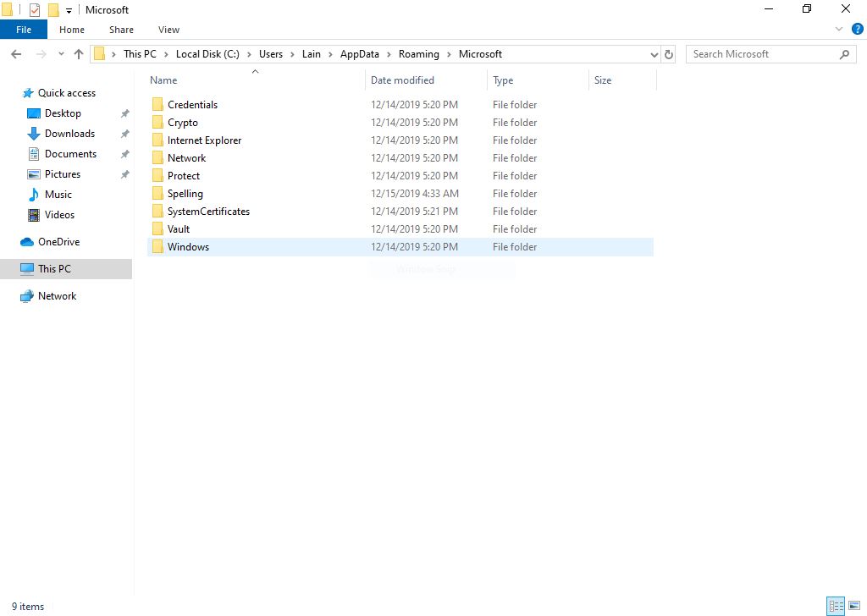This screenshot has width=867, height=616.
Task: Click the pin icon beside Documents
Action: [x=125, y=154]
